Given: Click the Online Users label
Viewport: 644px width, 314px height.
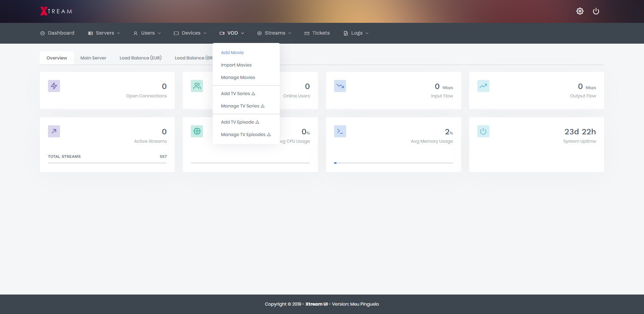Looking at the screenshot, I should point(297,96).
